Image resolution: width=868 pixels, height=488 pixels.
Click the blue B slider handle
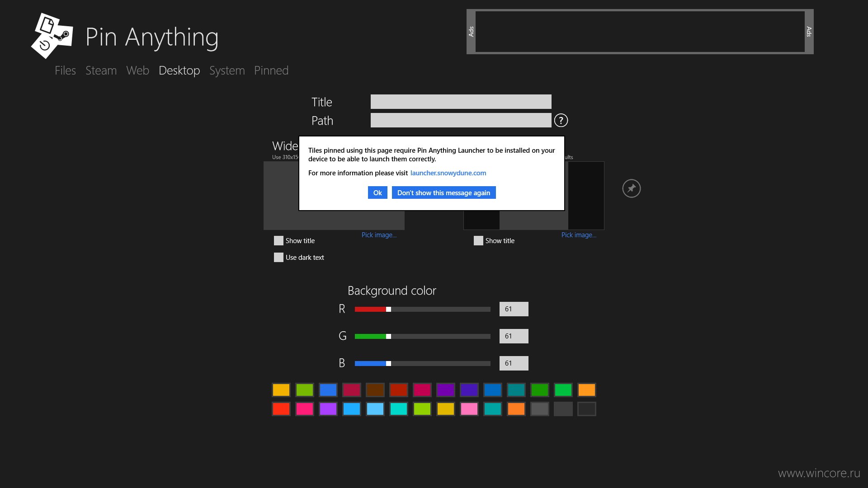(x=388, y=363)
